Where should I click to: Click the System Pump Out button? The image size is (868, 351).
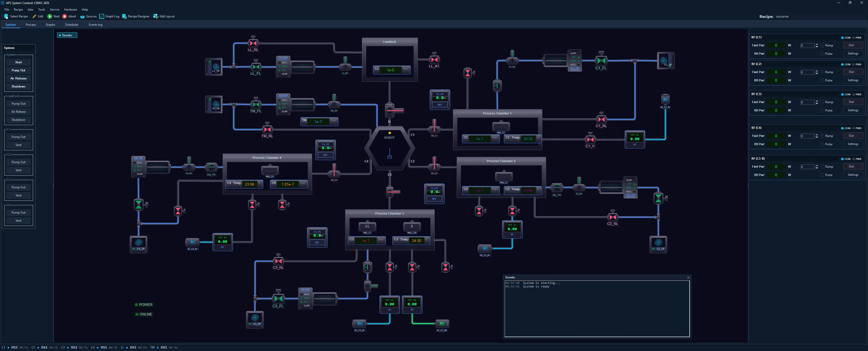(x=18, y=70)
